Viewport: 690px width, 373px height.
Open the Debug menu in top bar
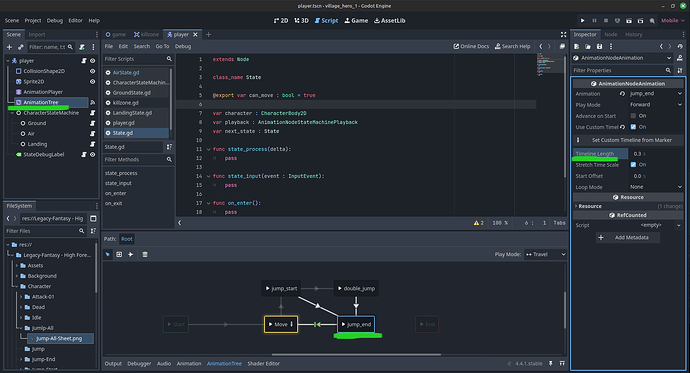55,21
